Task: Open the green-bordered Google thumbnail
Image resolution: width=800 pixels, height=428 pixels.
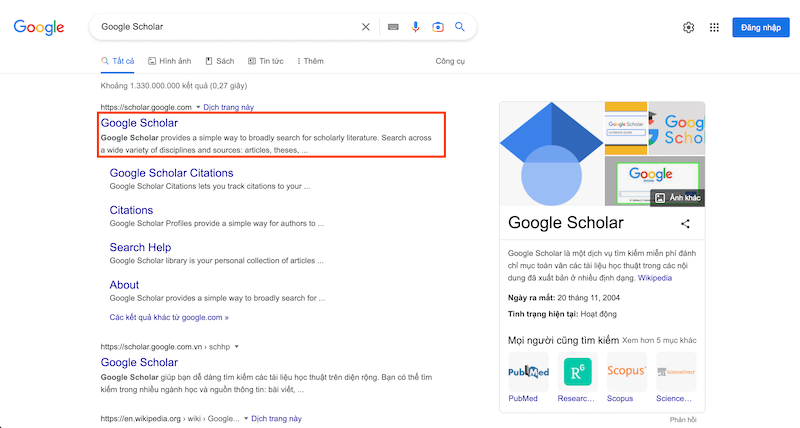Action: click(655, 181)
